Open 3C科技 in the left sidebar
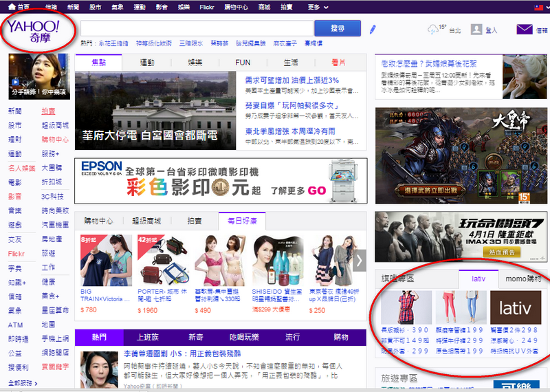The width and height of the screenshot is (550, 392). point(52,197)
